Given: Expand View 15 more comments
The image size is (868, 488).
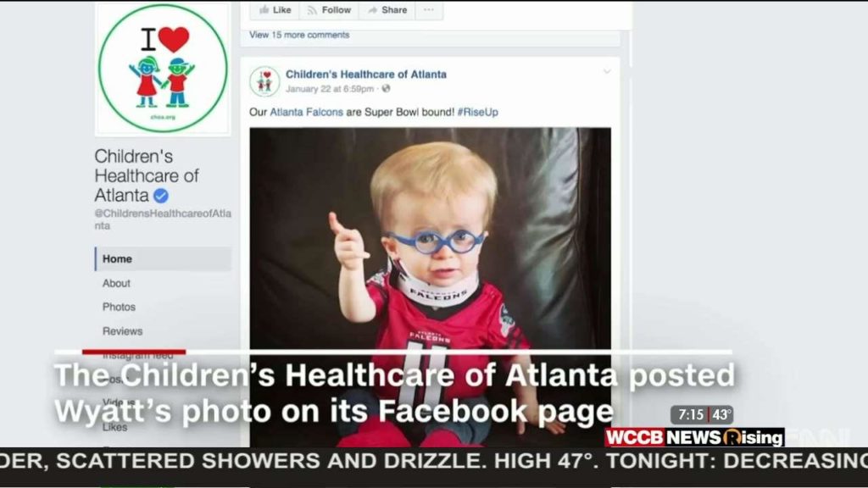Looking at the screenshot, I should pyautogui.click(x=299, y=35).
